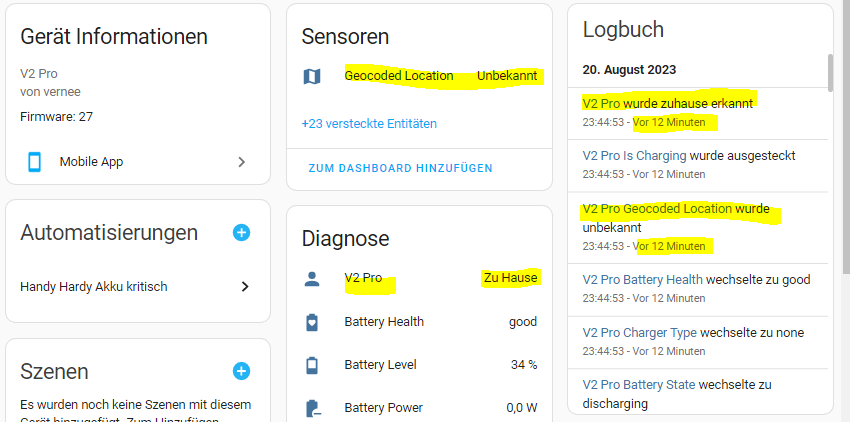Show the 23 versteckte Entitäten

pyautogui.click(x=369, y=124)
